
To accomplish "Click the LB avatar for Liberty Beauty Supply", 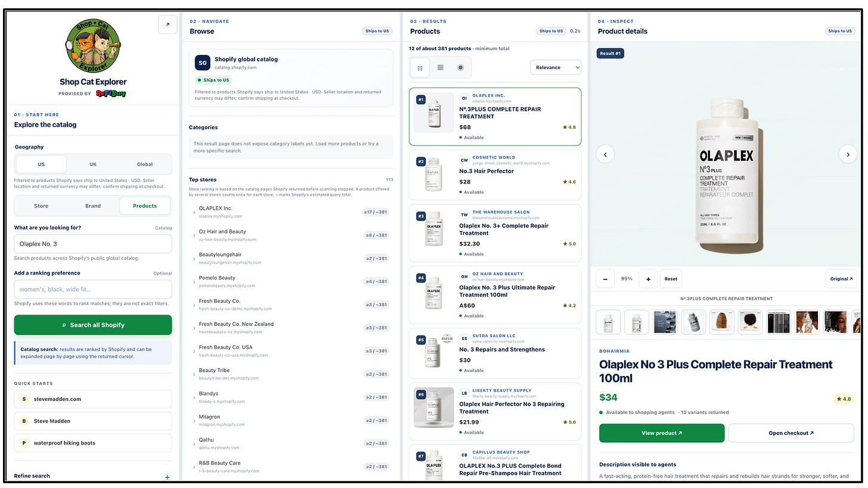I will click(464, 393).
